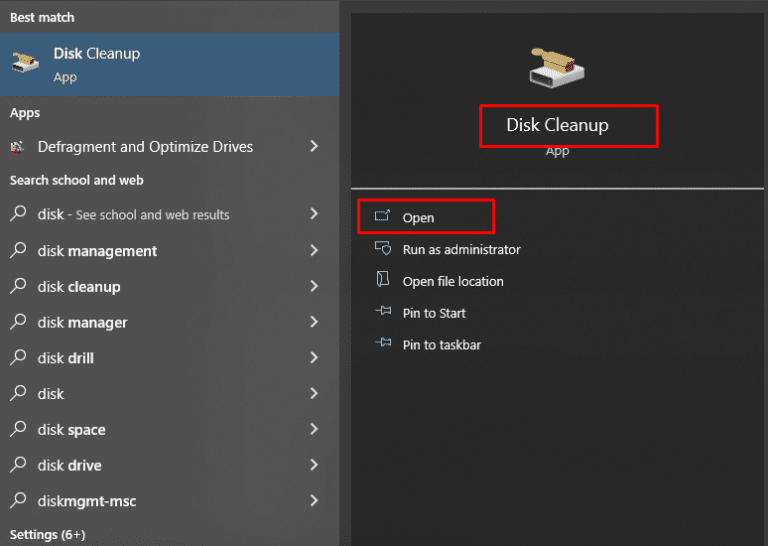Select the 'disk manager' search suggestion text
This screenshot has width=768, height=546.
coord(82,323)
